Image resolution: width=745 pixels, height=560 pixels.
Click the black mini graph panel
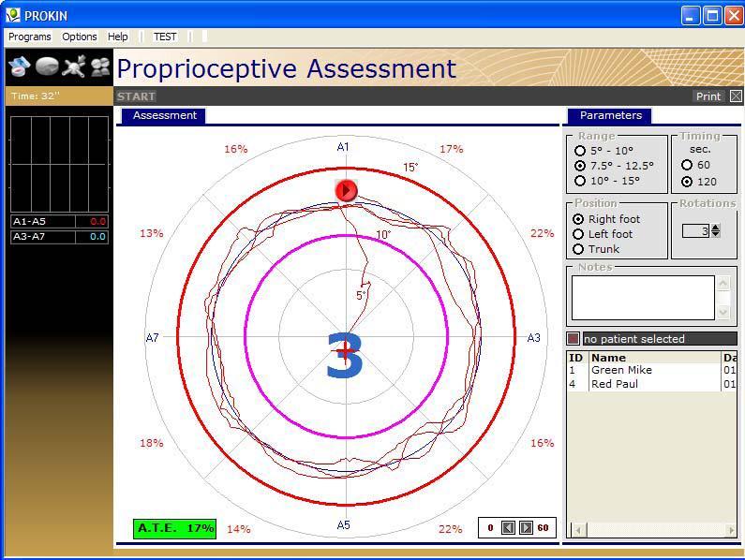point(59,164)
